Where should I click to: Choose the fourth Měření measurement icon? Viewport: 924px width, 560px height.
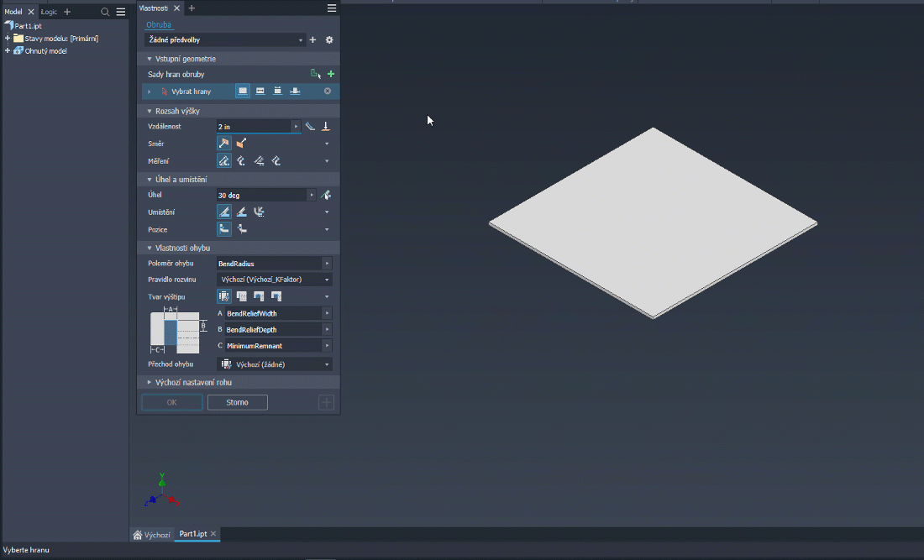coord(276,160)
